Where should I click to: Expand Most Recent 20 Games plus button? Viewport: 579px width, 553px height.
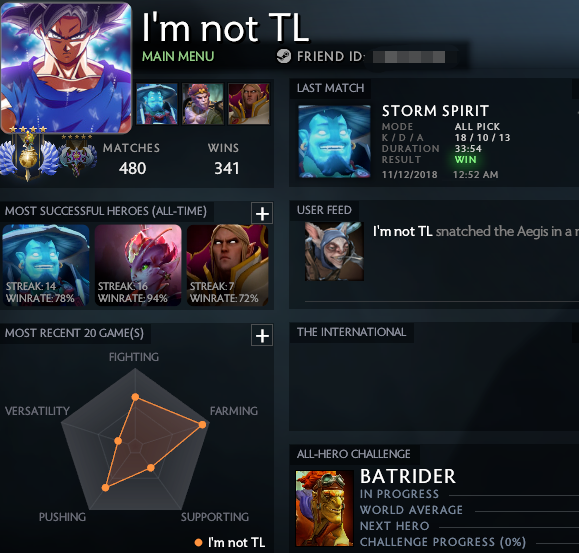click(262, 335)
